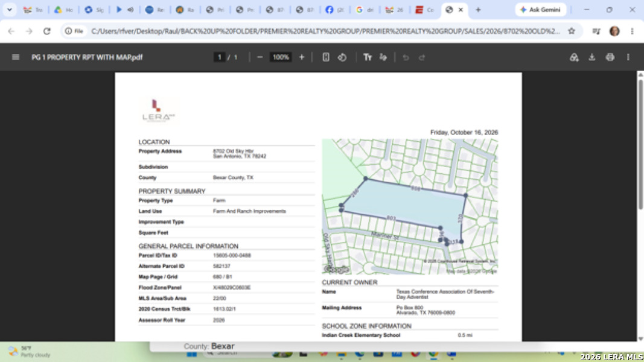Zoom out of the PDF document
The width and height of the screenshot is (644, 362).
pos(260,57)
